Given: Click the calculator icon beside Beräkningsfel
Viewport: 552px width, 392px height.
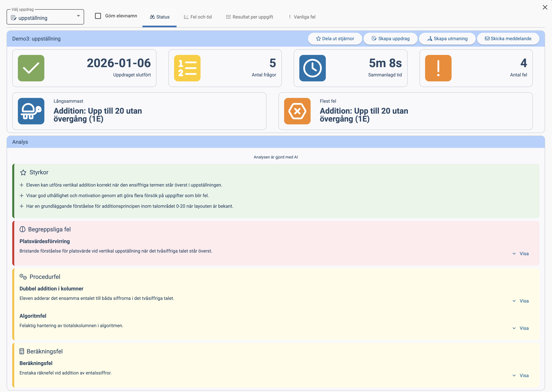Looking at the screenshot, I should coord(22,351).
